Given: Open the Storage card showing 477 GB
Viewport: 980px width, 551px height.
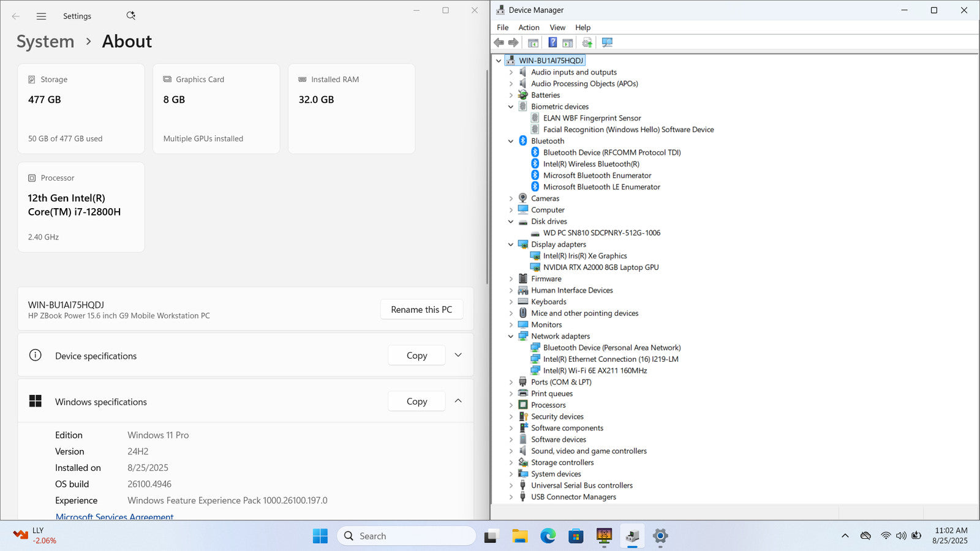Looking at the screenshot, I should pyautogui.click(x=81, y=109).
